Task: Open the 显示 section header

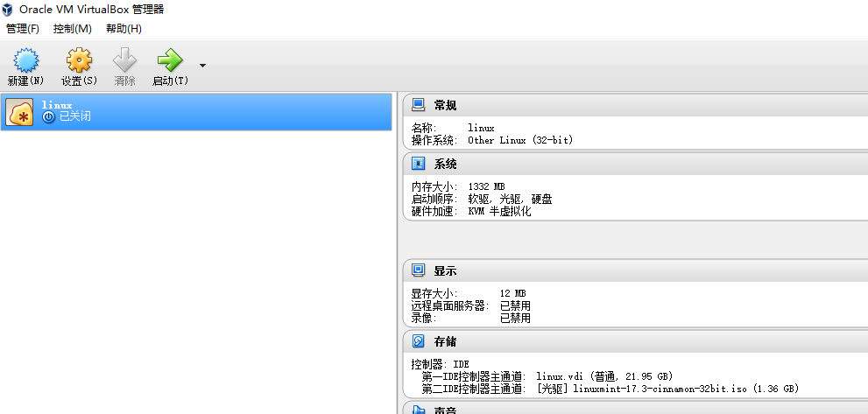Action: (x=636, y=271)
